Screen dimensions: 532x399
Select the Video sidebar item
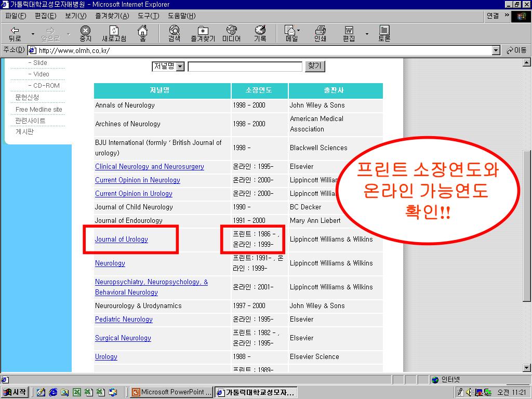click(39, 74)
